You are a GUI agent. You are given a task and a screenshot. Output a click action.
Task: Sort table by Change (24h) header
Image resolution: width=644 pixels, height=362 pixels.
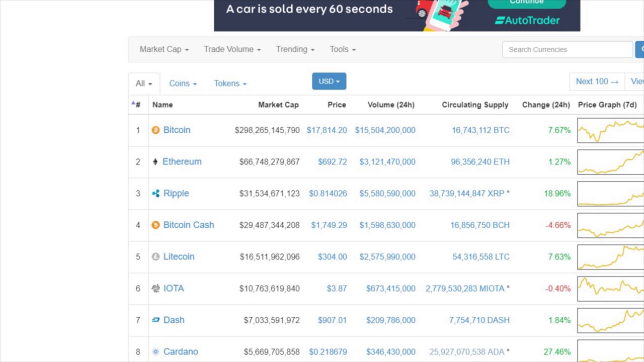click(546, 105)
